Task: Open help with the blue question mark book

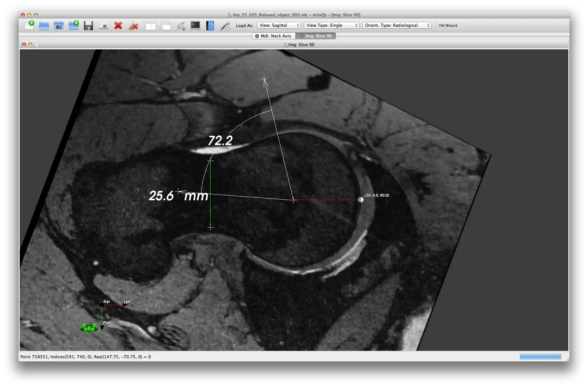Action: (x=210, y=25)
